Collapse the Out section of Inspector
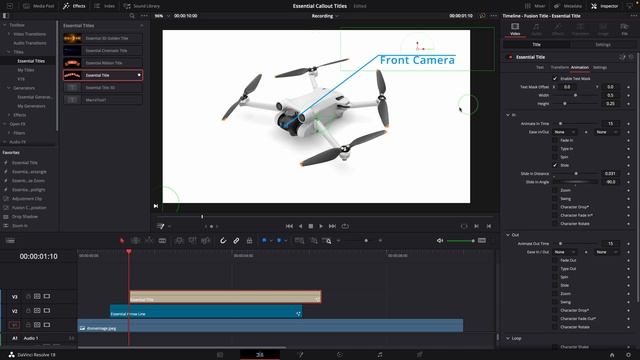Viewport: 640px width, 360px height. click(x=508, y=235)
